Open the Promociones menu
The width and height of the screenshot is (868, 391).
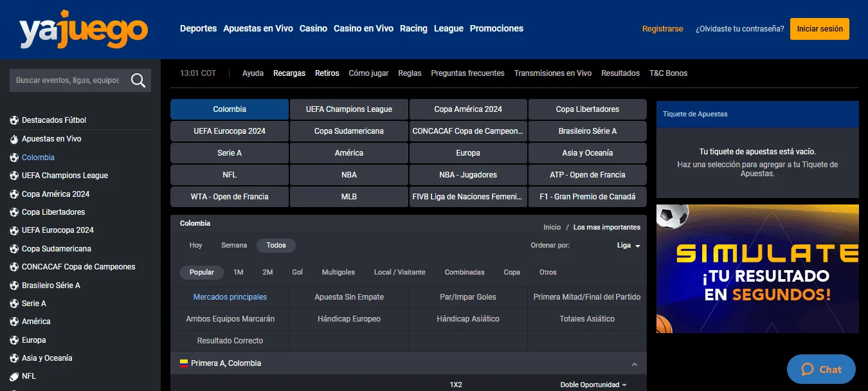tap(496, 28)
